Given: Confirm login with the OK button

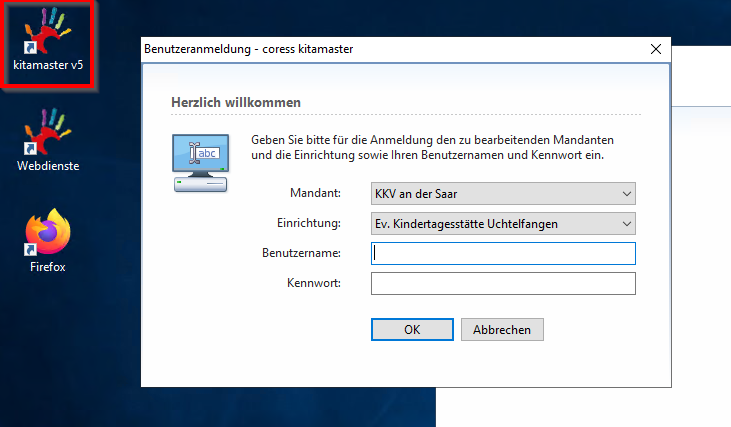Looking at the screenshot, I should [x=412, y=330].
